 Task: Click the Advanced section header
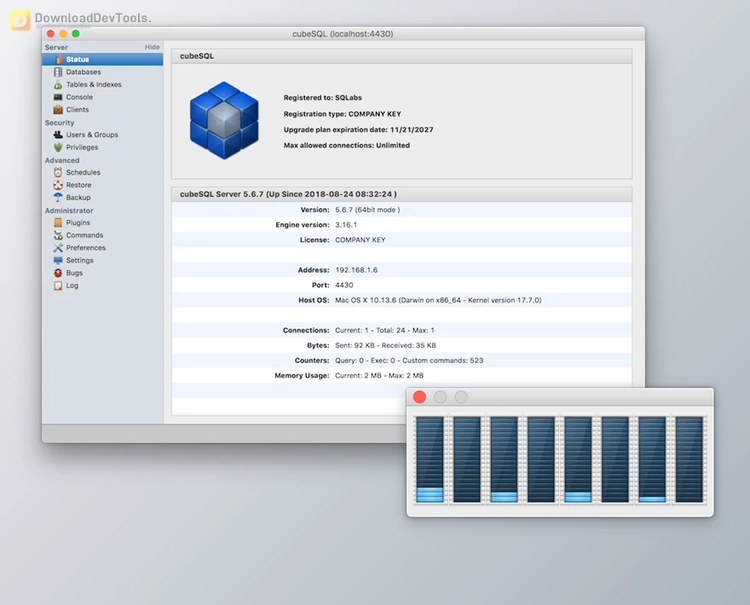click(62, 160)
